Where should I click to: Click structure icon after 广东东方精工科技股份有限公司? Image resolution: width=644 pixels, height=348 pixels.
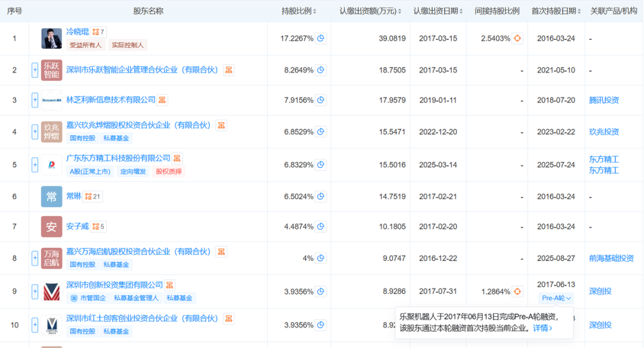[177, 159]
